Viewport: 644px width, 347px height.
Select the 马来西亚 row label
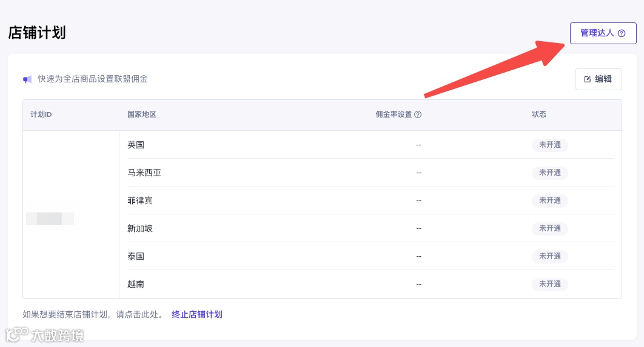144,173
